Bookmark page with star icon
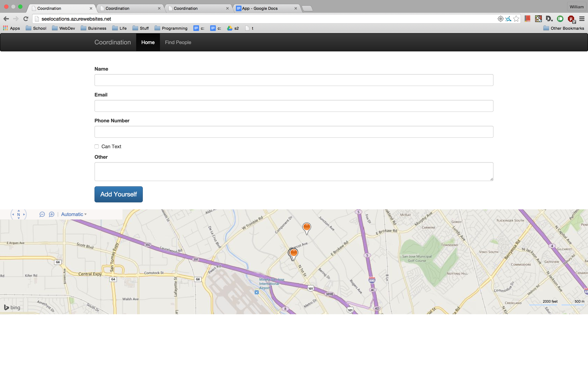Image resolution: width=588 pixels, height=367 pixels. click(x=516, y=19)
